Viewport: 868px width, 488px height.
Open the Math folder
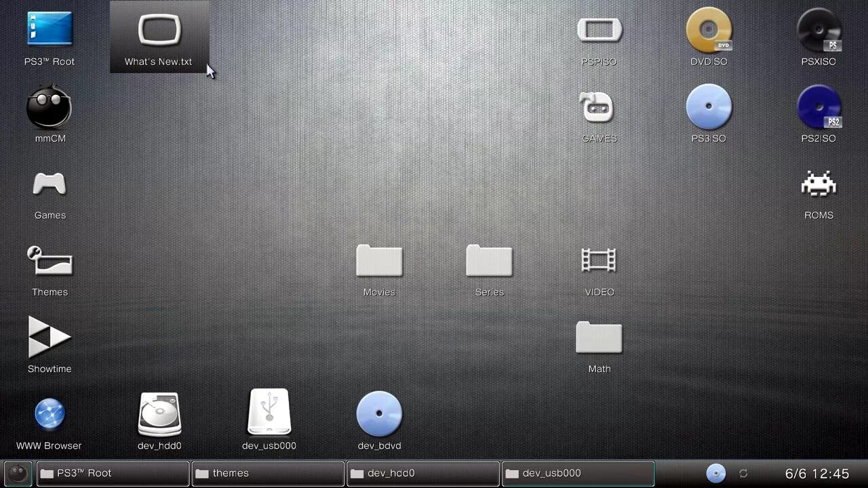[x=599, y=338]
